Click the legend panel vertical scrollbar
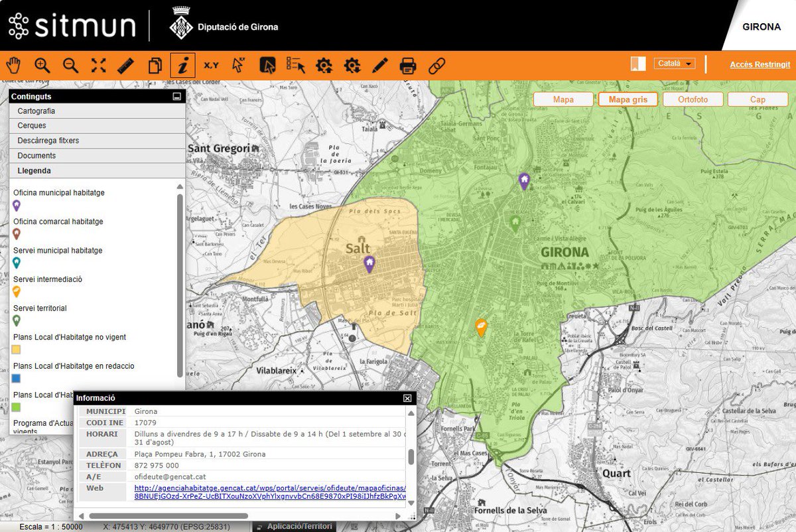 tap(180, 285)
